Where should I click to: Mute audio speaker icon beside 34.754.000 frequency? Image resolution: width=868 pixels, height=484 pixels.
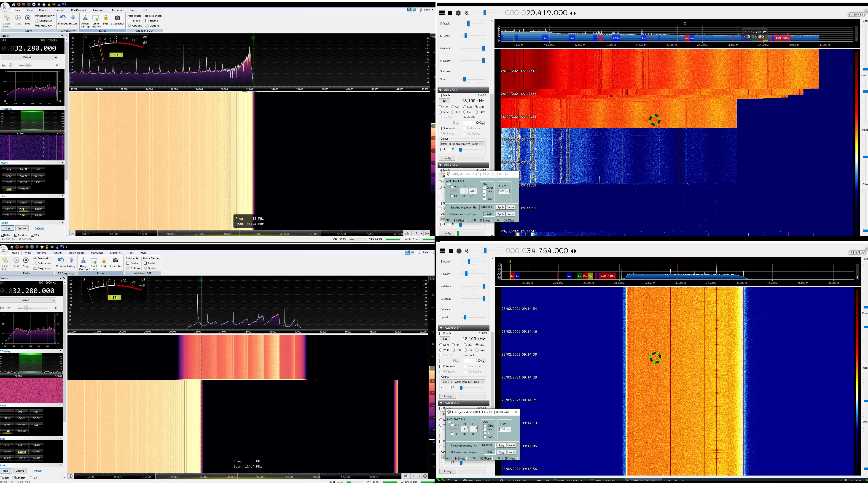point(467,251)
